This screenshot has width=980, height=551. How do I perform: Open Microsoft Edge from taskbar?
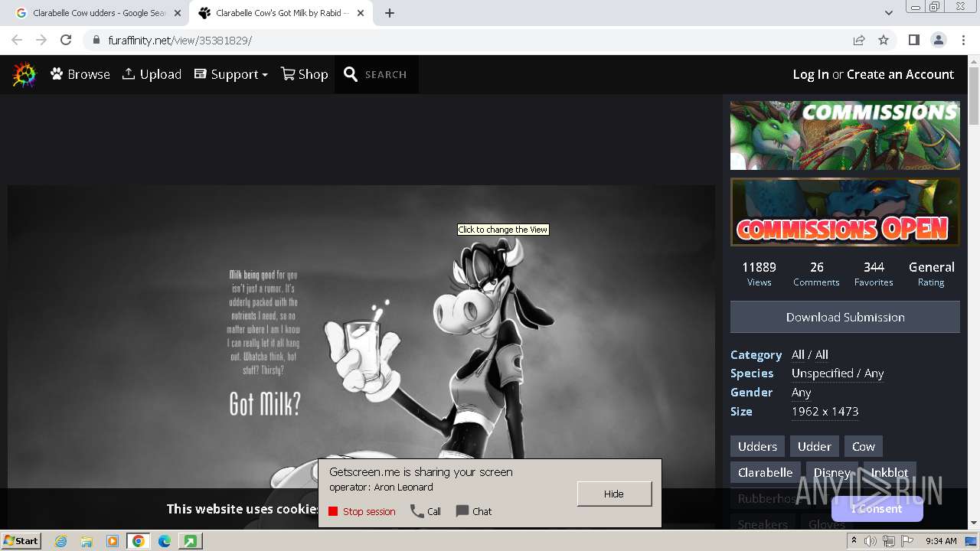click(x=165, y=541)
